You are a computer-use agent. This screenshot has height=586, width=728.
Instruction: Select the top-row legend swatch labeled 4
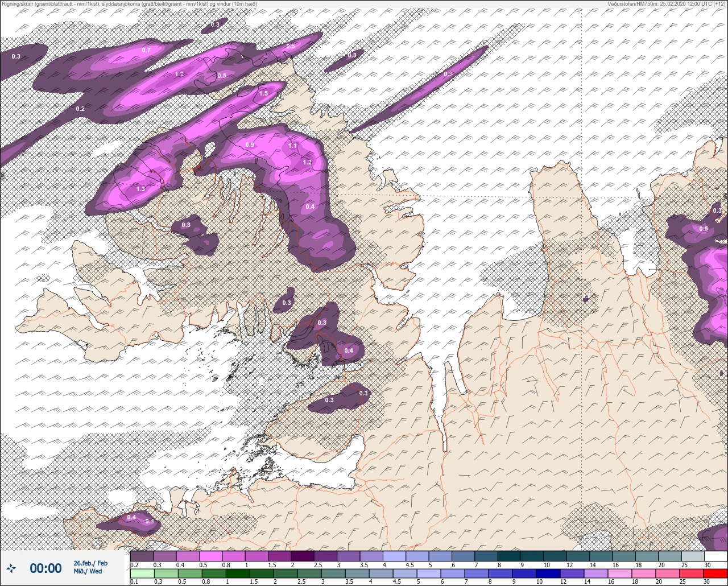394,556
